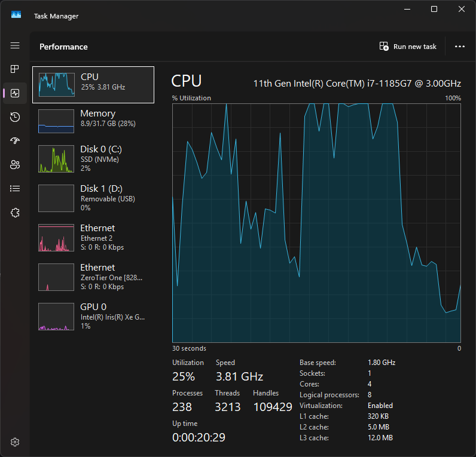Select the Performance page icon in sidebar
This screenshot has width=476, height=457.
click(15, 93)
